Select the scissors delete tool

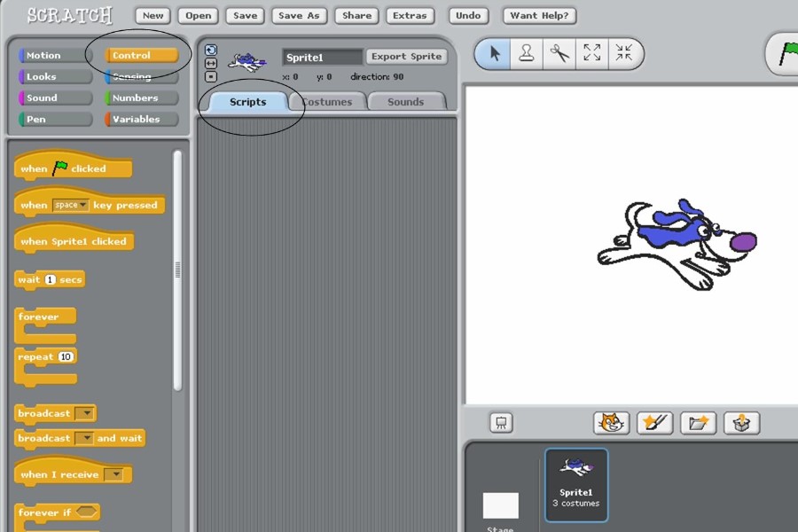(x=559, y=54)
